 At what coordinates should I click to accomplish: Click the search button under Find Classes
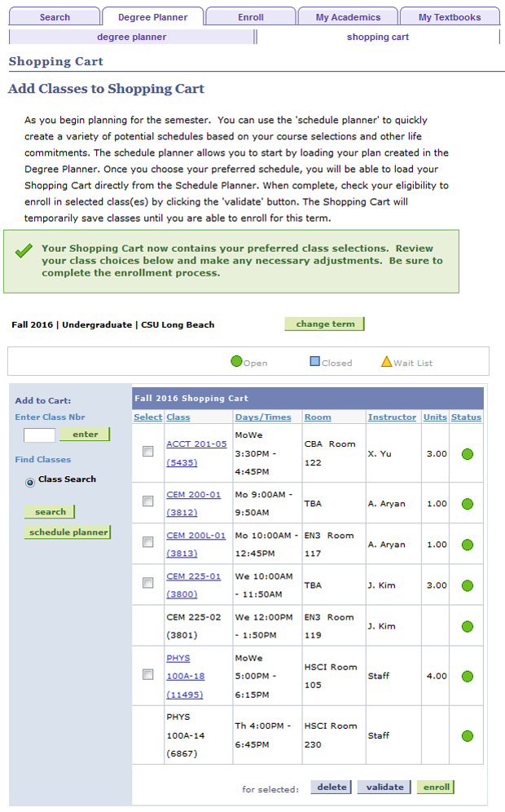click(x=50, y=512)
